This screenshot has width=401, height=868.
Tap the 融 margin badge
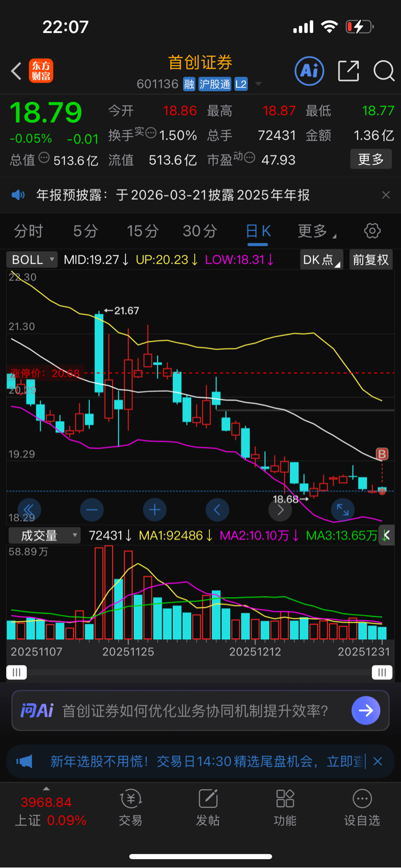click(x=189, y=85)
